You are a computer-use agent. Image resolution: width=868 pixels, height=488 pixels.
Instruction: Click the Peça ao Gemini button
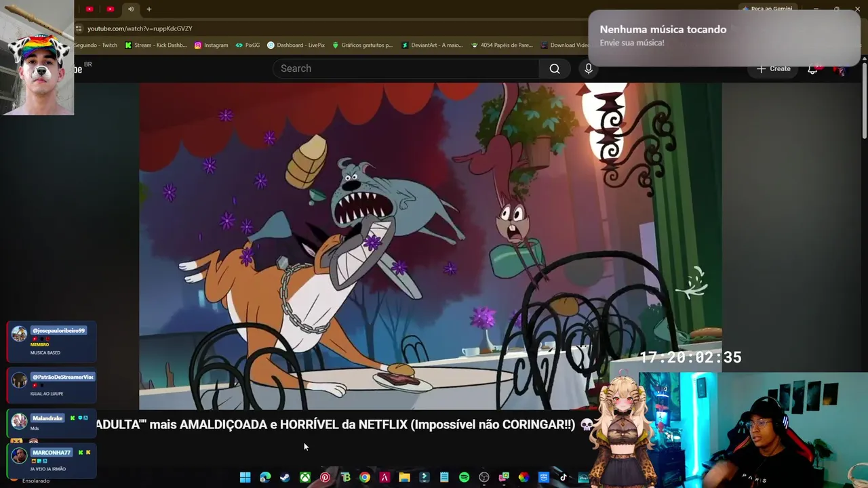point(767,9)
